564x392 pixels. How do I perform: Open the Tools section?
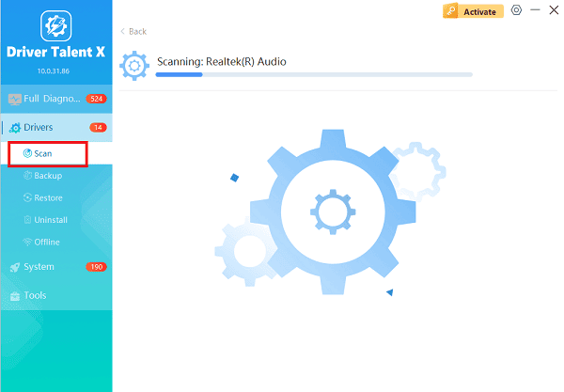coord(35,295)
